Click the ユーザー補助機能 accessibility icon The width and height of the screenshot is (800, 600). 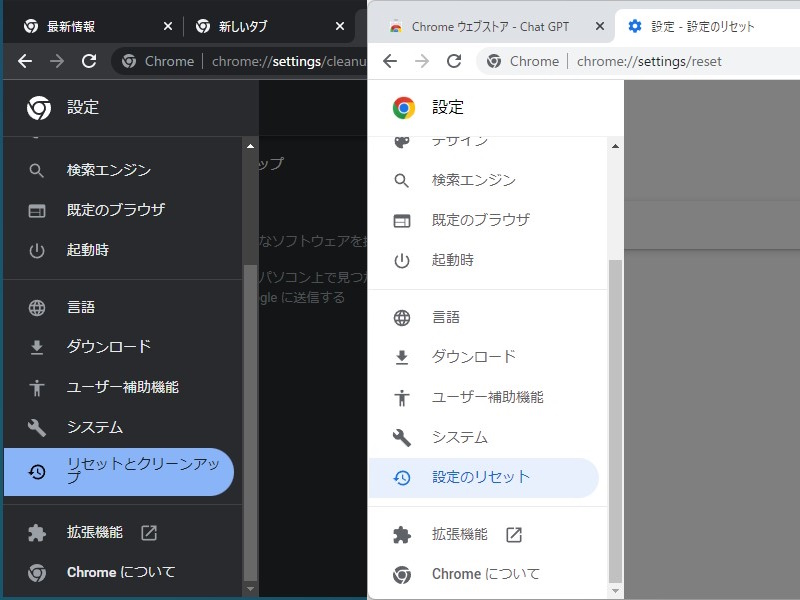[x=401, y=397]
